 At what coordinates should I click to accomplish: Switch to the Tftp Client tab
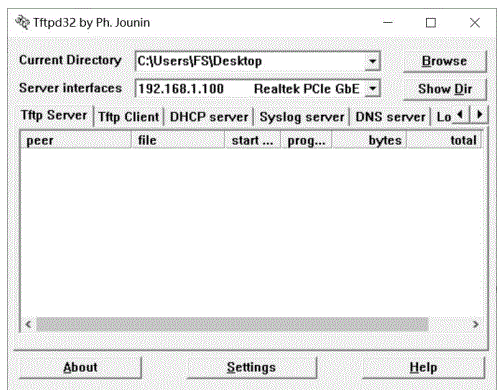[129, 117]
